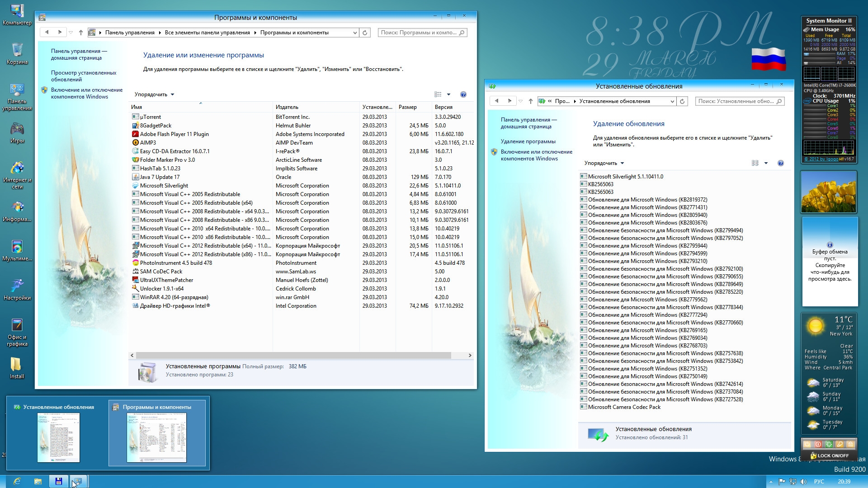
Task: Refresh the Установленные обновления window
Action: 682,101
